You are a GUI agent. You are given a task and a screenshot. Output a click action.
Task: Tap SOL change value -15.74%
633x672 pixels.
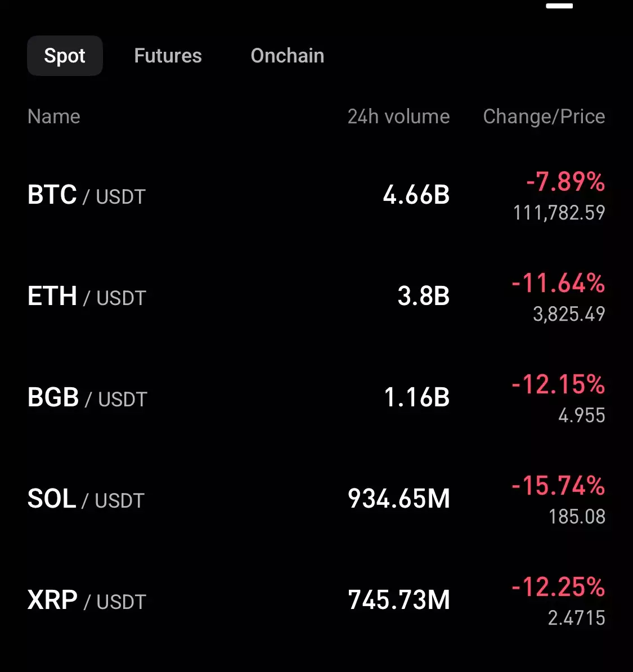pos(558,486)
